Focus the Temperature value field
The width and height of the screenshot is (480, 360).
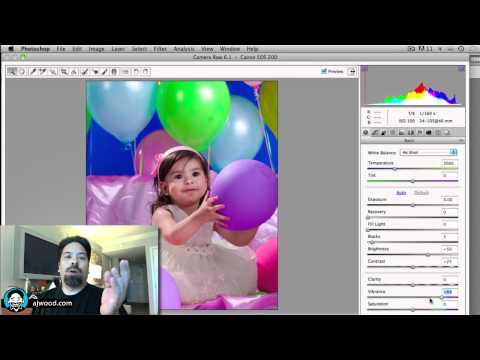(x=449, y=163)
